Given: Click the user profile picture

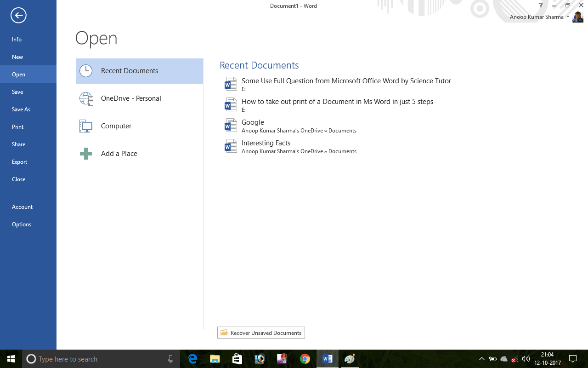Looking at the screenshot, I should point(577,17).
